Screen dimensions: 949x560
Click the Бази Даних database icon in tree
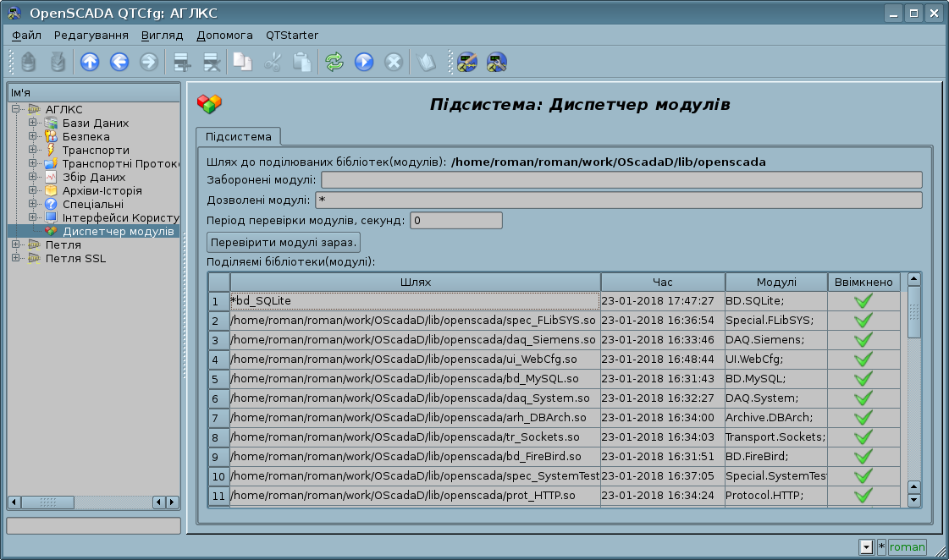51,123
